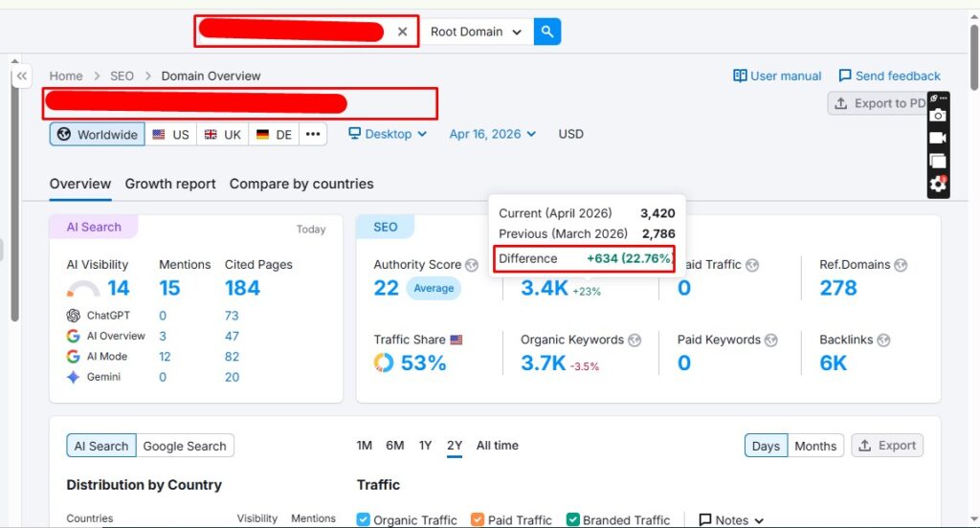Select the AI Search toggle button
Viewport: 980px width, 528px height.
coord(101,446)
